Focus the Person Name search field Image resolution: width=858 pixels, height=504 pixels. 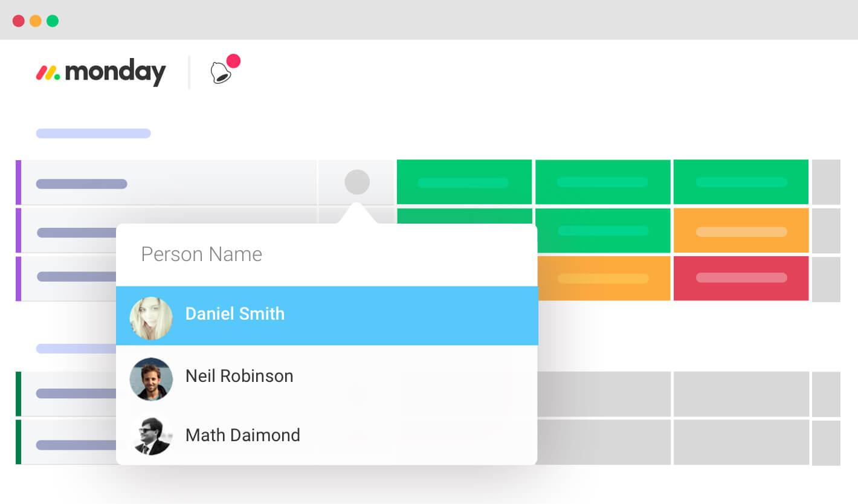(x=326, y=254)
